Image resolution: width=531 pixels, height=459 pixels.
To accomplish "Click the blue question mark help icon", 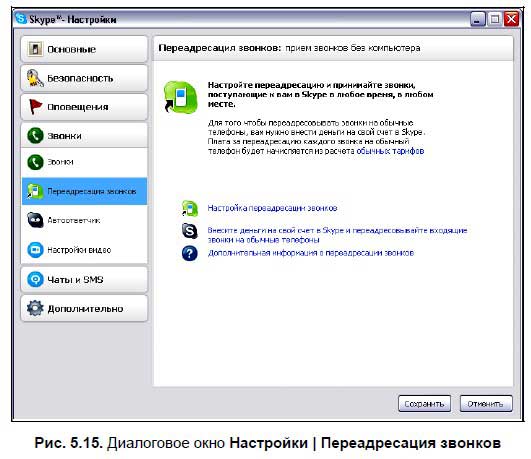I will (x=190, y=253).
